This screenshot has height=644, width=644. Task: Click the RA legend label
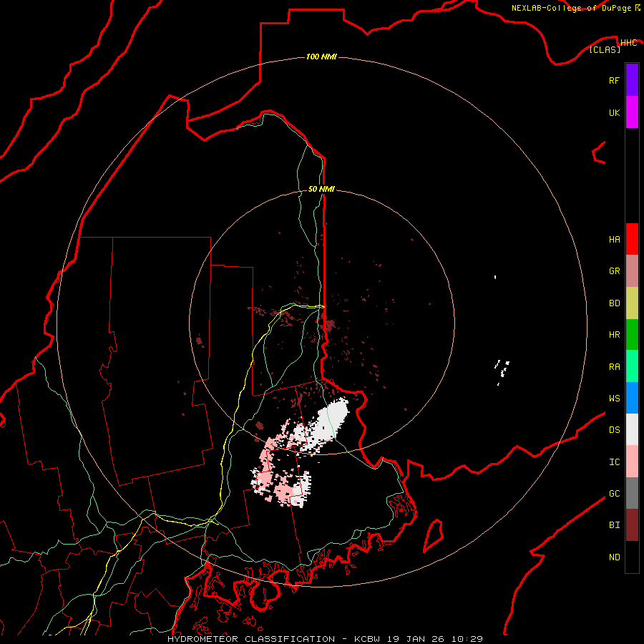point(614,367)
